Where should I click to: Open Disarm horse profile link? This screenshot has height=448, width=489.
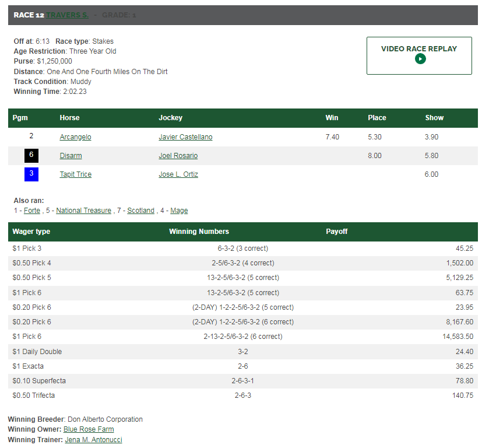71,156
